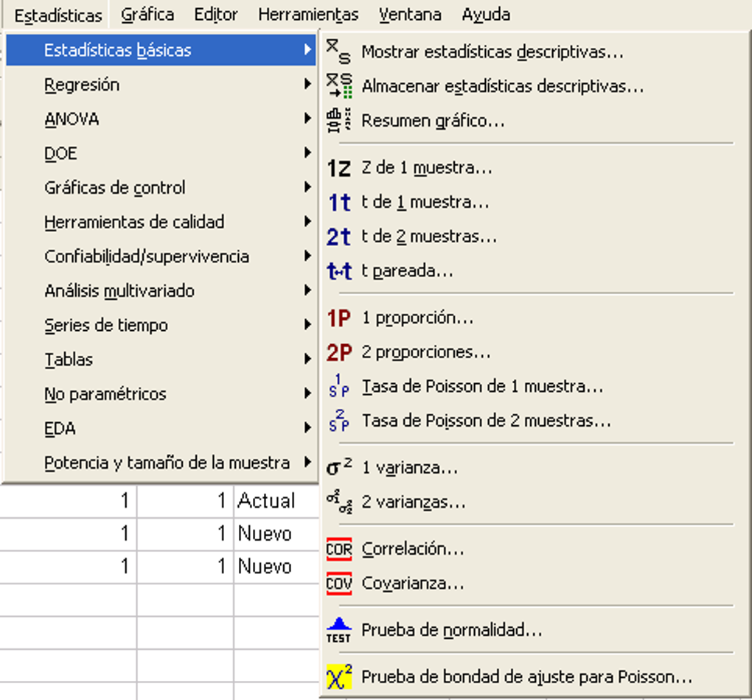Click the t-t paired test icon
This screenshot has height=700, width=752.
point(339,271)
